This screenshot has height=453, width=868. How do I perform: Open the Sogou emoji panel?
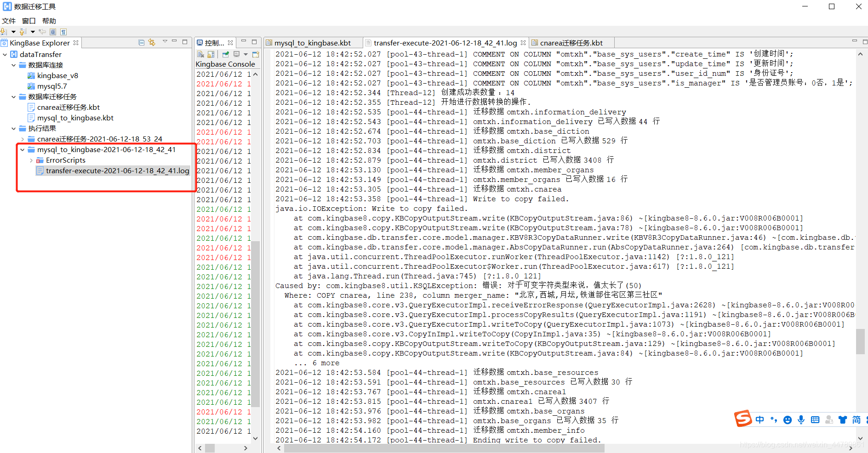coord(788,419)
